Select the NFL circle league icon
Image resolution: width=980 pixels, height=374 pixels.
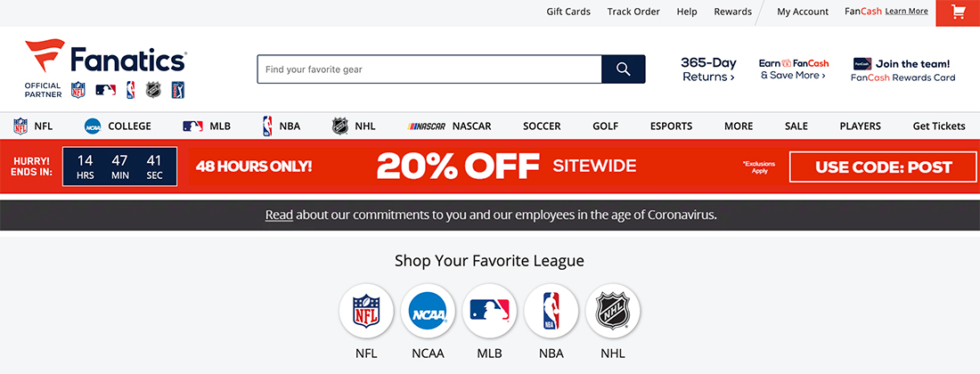(x=366, y=311)
